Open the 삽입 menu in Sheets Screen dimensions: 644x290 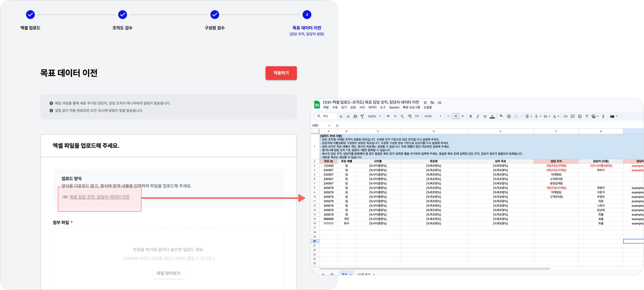coord(353,107)
